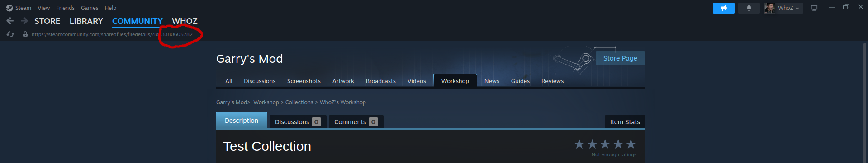Click the WhoZ profile avatar
This screenshot has width=868, height=163.
[769, 8]
